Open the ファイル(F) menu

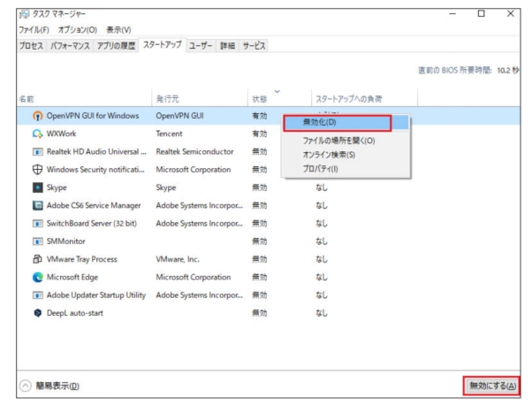tap(34, 30)
